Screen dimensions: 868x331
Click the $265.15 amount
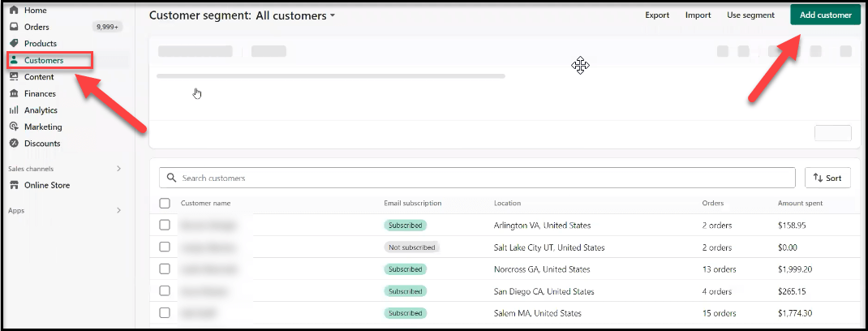[793, 292]
